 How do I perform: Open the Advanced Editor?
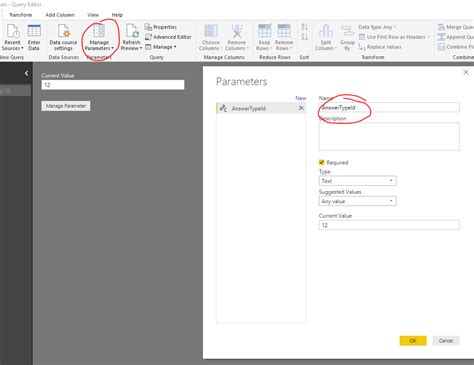coord(168,37)
